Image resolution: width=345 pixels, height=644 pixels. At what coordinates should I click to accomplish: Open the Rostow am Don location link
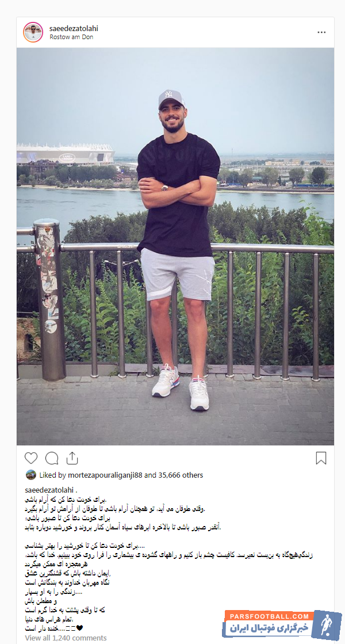click(x=71, y=37)
